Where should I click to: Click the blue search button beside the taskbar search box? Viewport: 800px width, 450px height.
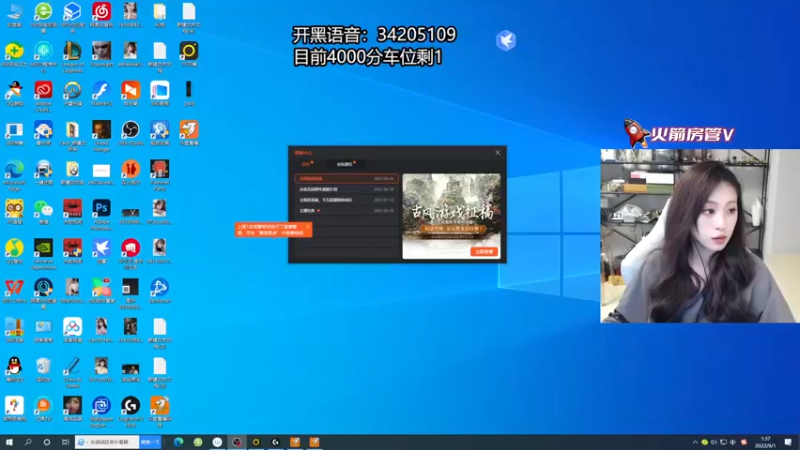click(x=150, y=442)
